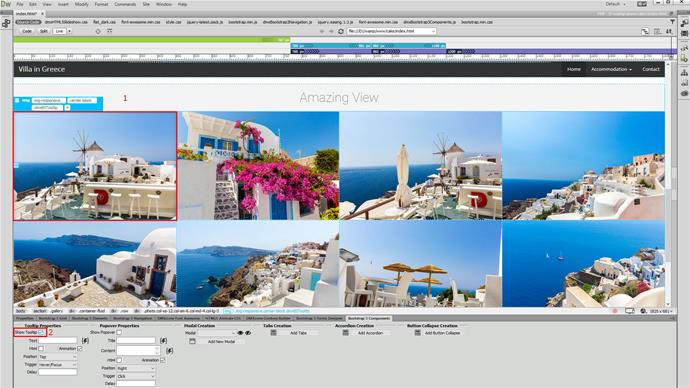Click the sixth, chart-shaped icon in the right panel dock
The height and width of the screenshot is (388, 690).
tap(684, 82)
